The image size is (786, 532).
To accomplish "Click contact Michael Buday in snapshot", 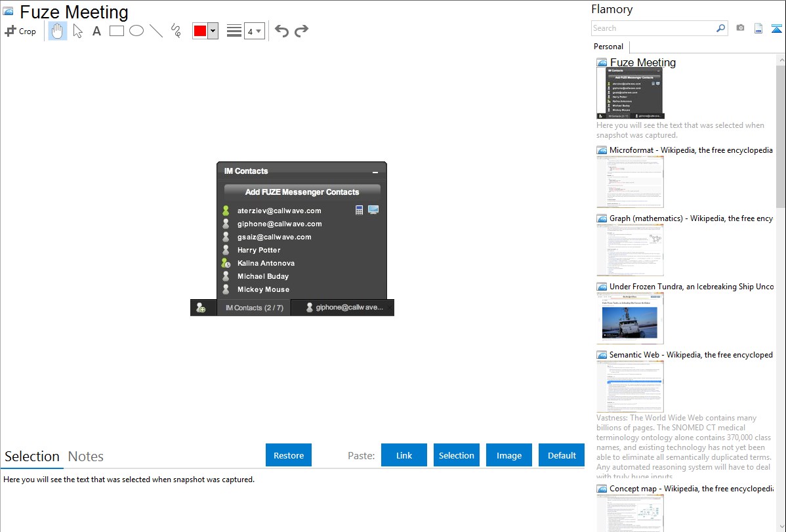I will click(262, 276).
